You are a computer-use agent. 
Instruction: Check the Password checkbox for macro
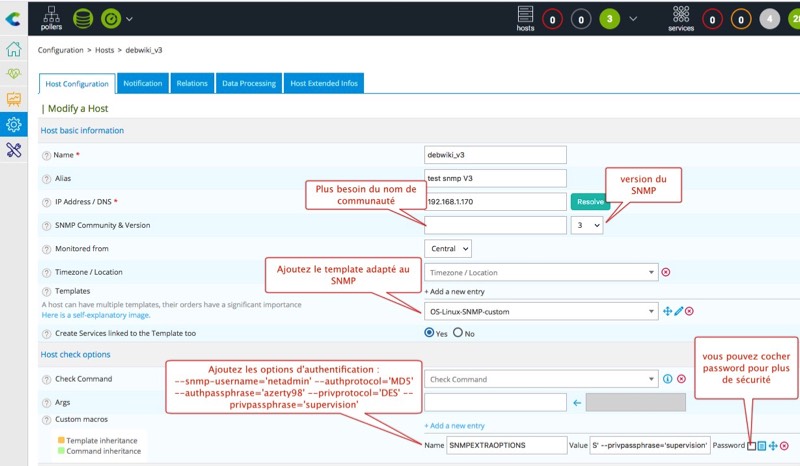[752, 445]
